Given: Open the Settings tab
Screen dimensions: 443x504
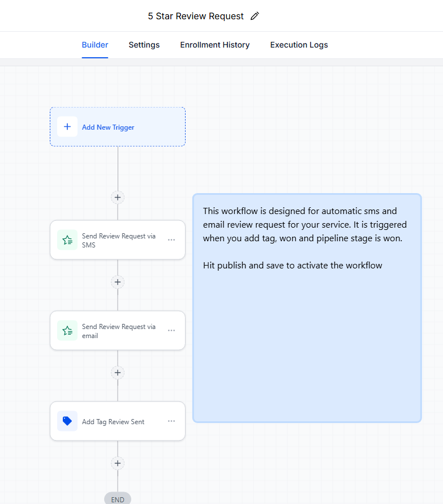Looking at the screenshot, I should [144, 45].
